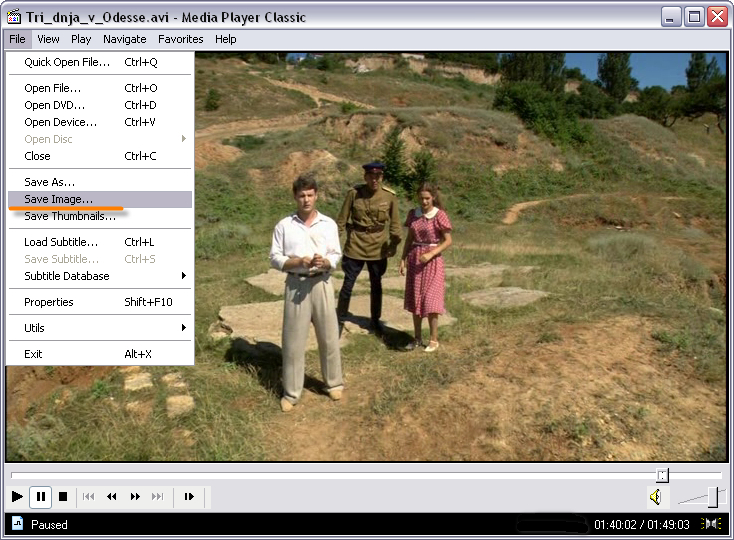
Task: Close the Media Player Classic window
Action: (x=718, y=17)
